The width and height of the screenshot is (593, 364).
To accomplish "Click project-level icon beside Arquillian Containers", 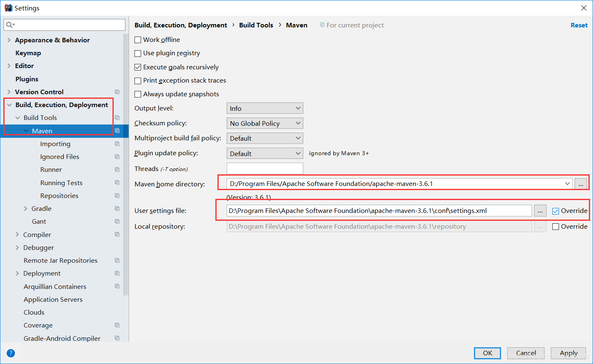I will [117, 286].
